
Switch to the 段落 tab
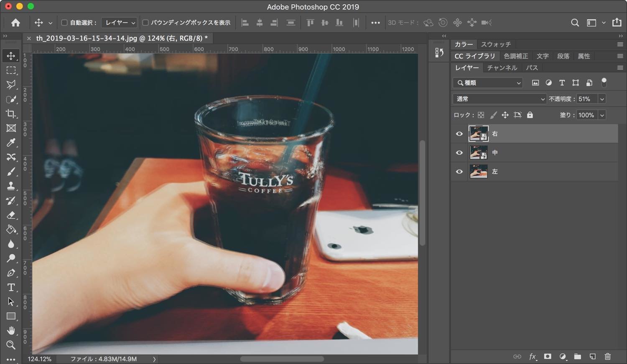(x=563, y=56)
